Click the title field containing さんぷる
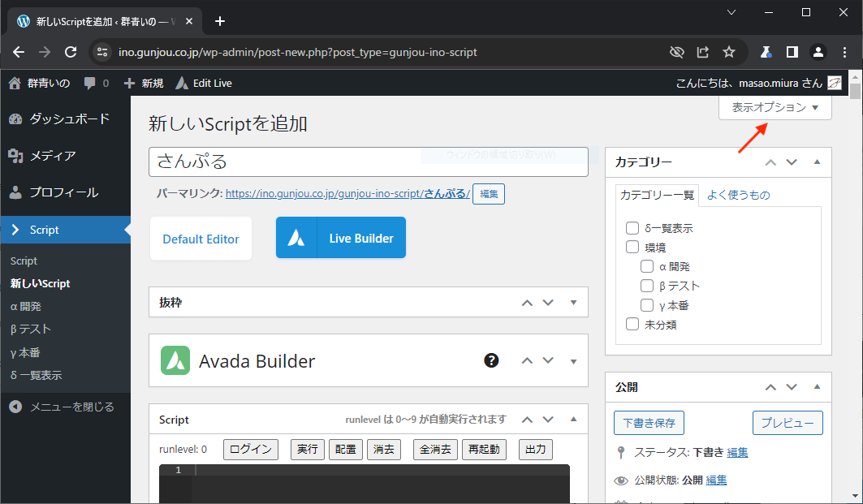The width and height of the screenshot is (863, 504). click(368, 162)
